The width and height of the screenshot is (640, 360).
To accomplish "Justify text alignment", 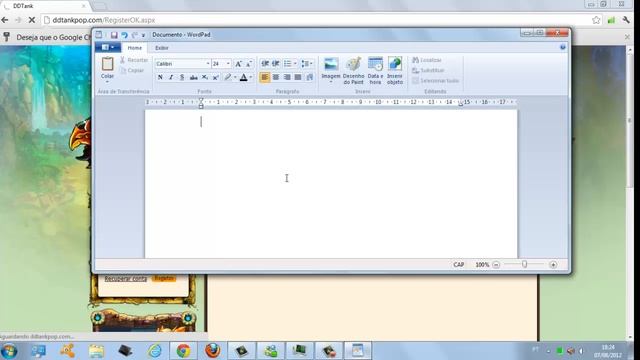I will pyautogui.click(x=298, y=77).
